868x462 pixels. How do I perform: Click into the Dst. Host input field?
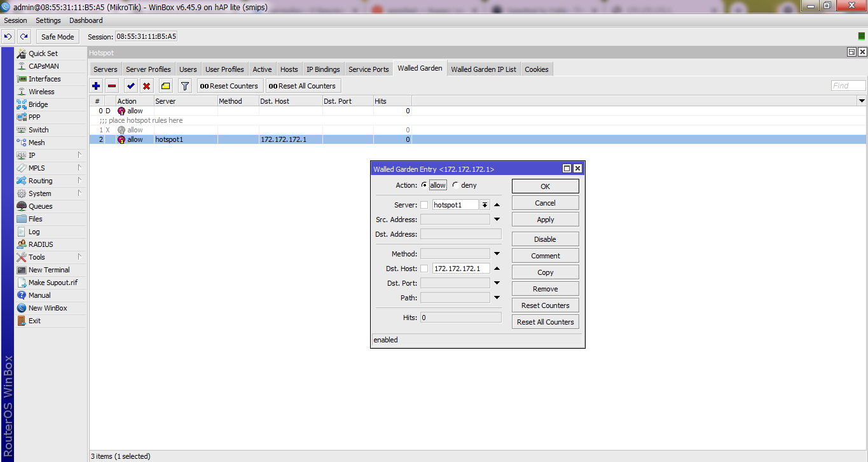pyautogui.click(x=460, y=269)
